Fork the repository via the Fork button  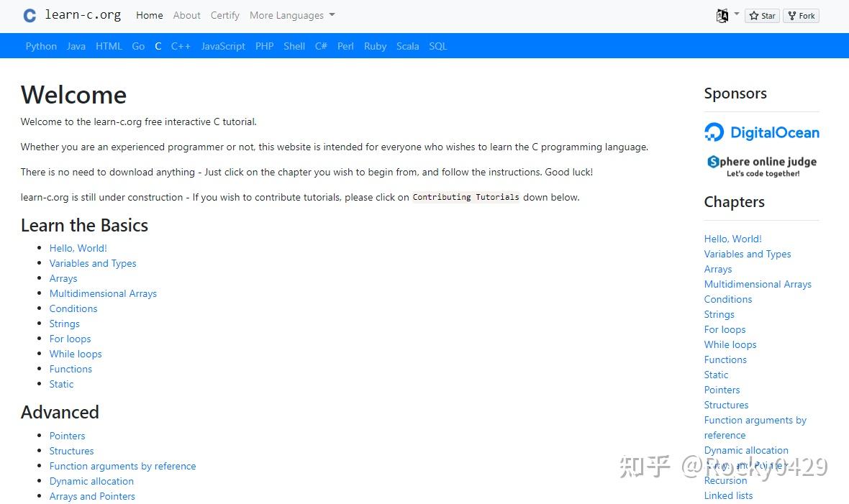(x=800, y=15)
